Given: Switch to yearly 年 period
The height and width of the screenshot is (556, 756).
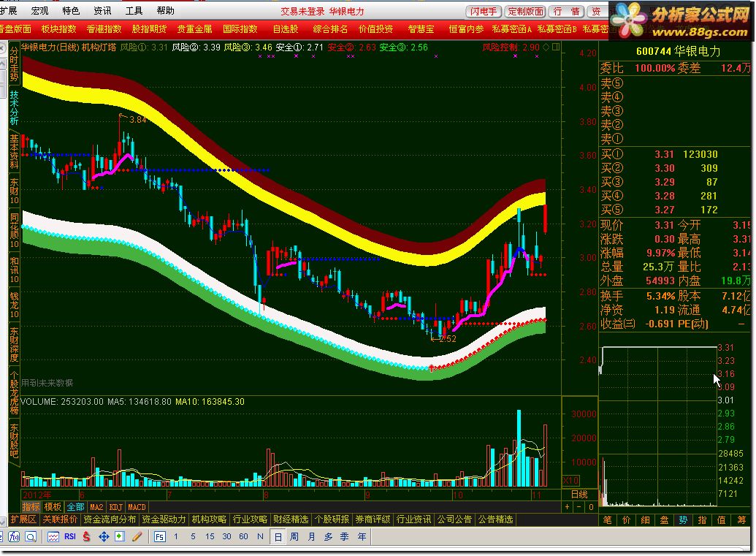Looking at the screenshot, I should [x=362, y=537].
